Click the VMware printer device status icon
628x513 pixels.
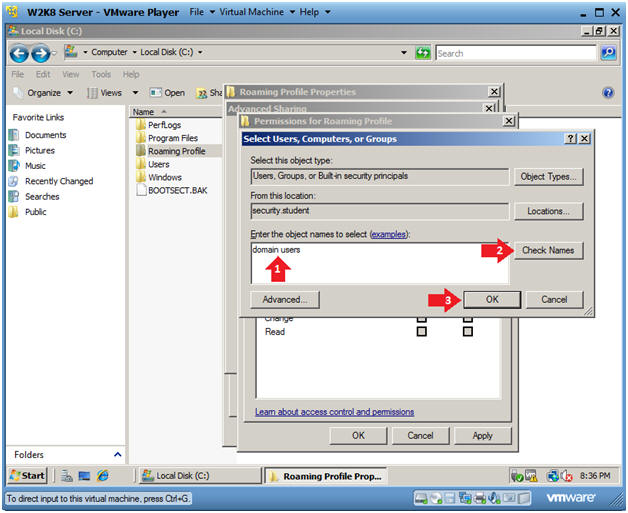(x=479, y=498)
